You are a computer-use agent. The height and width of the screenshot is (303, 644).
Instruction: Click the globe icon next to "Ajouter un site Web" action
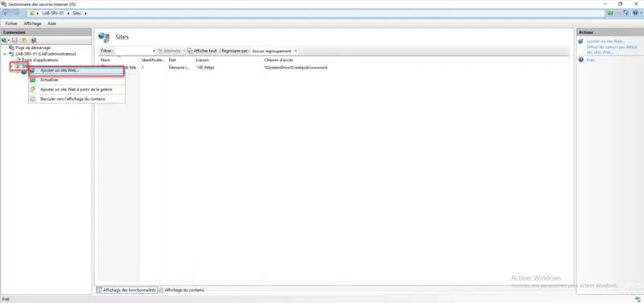point(580,42)
